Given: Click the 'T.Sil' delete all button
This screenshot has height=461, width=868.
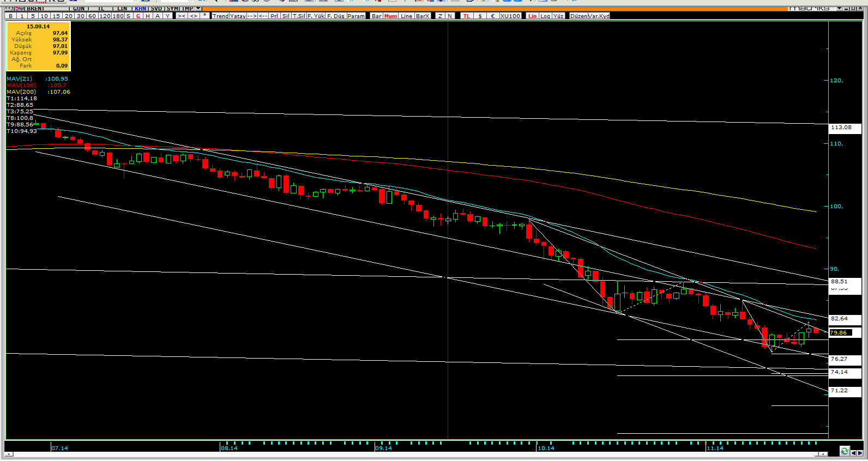Looking at the screenshot, I should coord(299,16).
